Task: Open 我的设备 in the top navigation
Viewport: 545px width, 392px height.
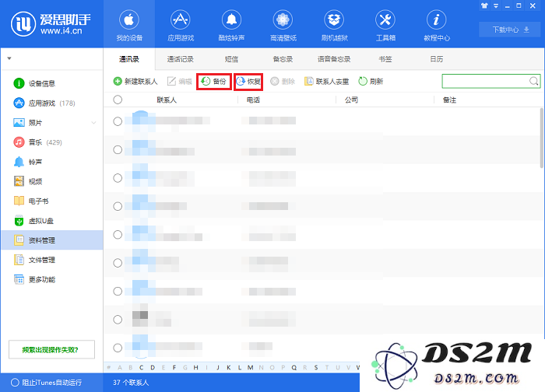Action: [129, 26]
